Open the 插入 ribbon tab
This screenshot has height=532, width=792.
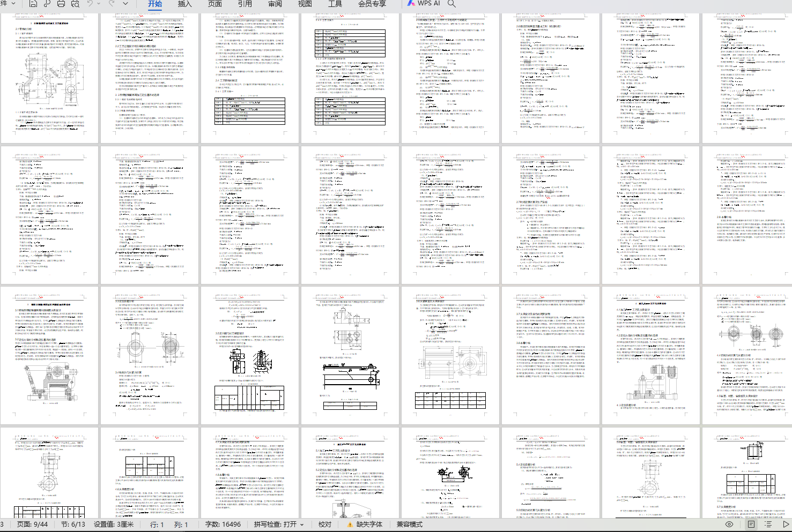(x=184, y=4)
